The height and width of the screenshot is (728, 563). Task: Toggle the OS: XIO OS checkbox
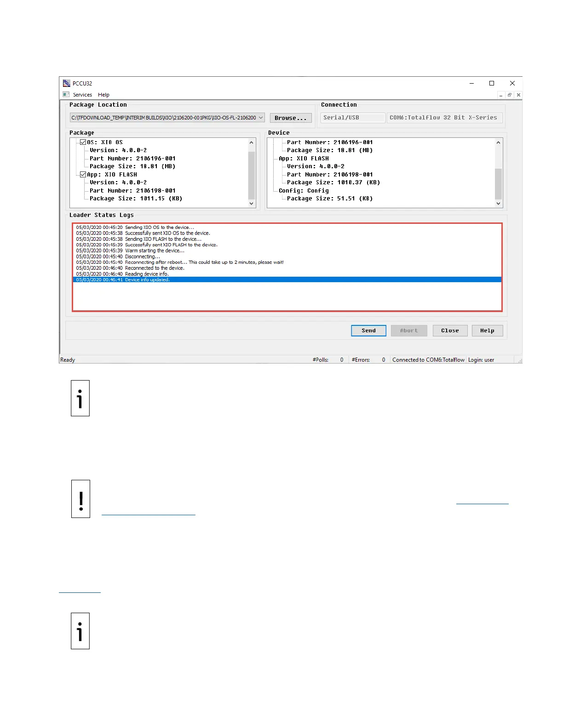click(83, 142)
